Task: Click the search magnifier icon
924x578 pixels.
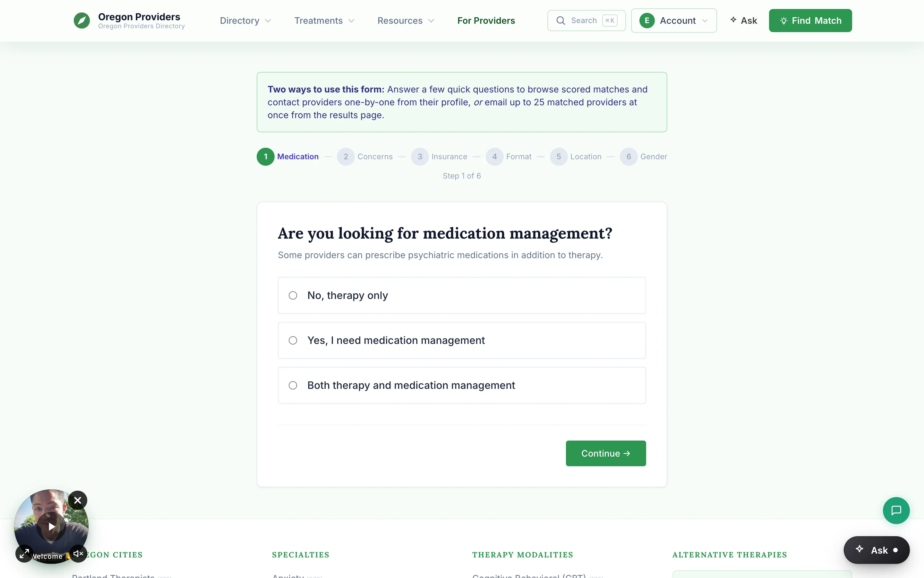Action: click(x=560, y=21)
